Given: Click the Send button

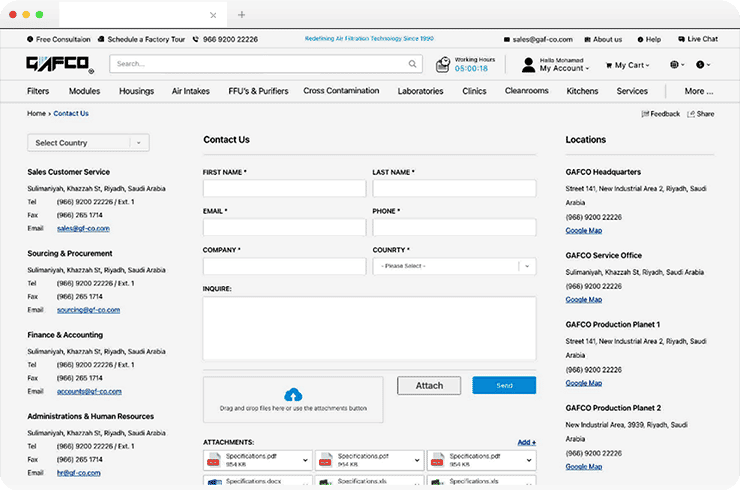Looking at the screenshot, I should 504,385.
